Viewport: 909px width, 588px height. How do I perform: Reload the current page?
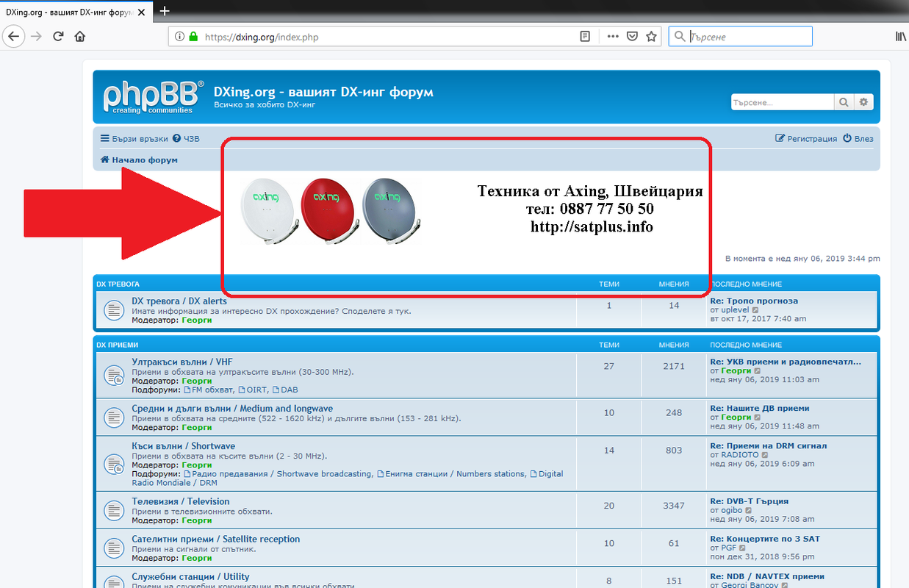(58, 36)
